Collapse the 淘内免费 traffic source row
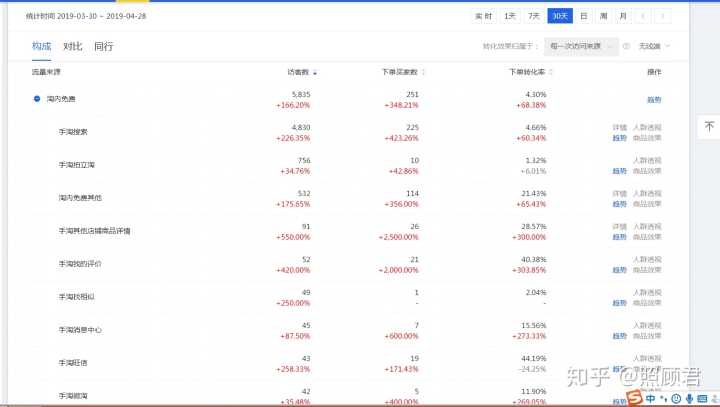The height and width of the screenshot is (407, 720). click(37, 99)
